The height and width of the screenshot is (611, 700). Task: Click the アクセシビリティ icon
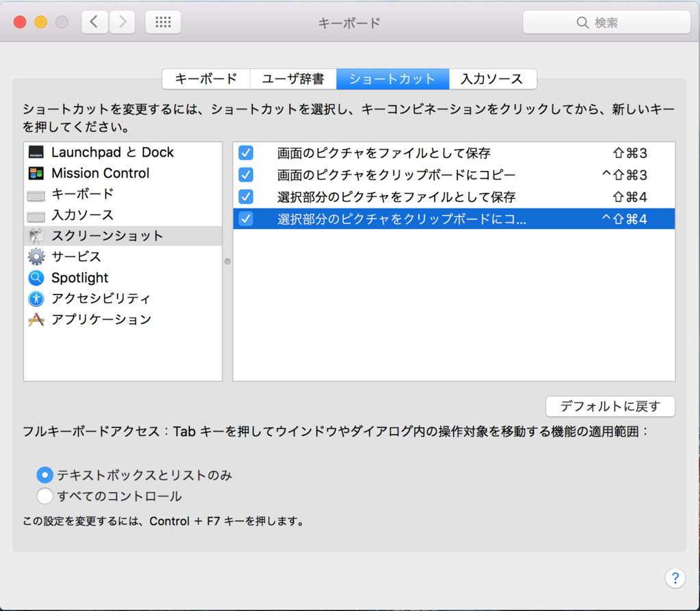(x=36, y=299)
